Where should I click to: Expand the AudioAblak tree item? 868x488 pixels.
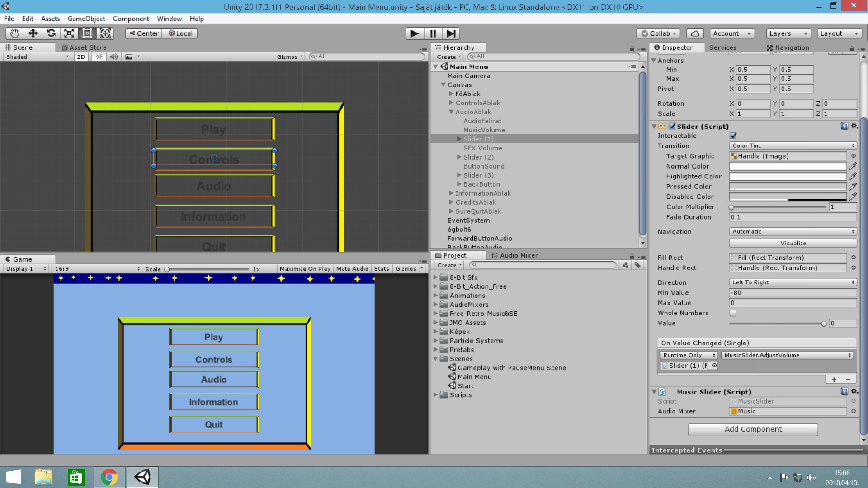[451, 112]
